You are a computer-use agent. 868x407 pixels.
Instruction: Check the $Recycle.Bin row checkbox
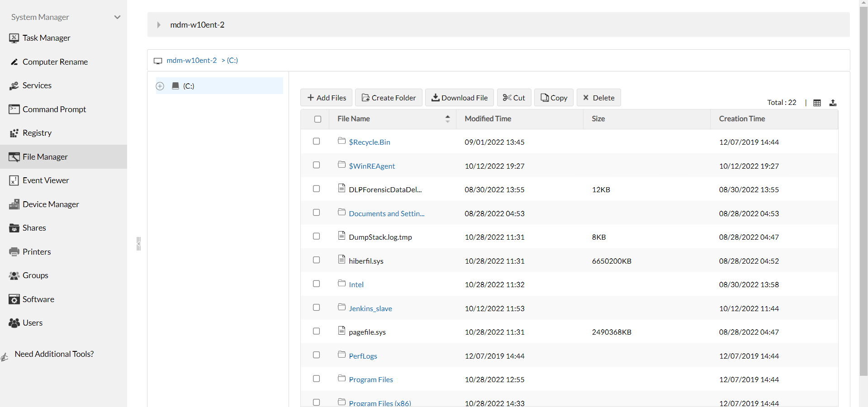pyautogui.click(x=316, y=141)
